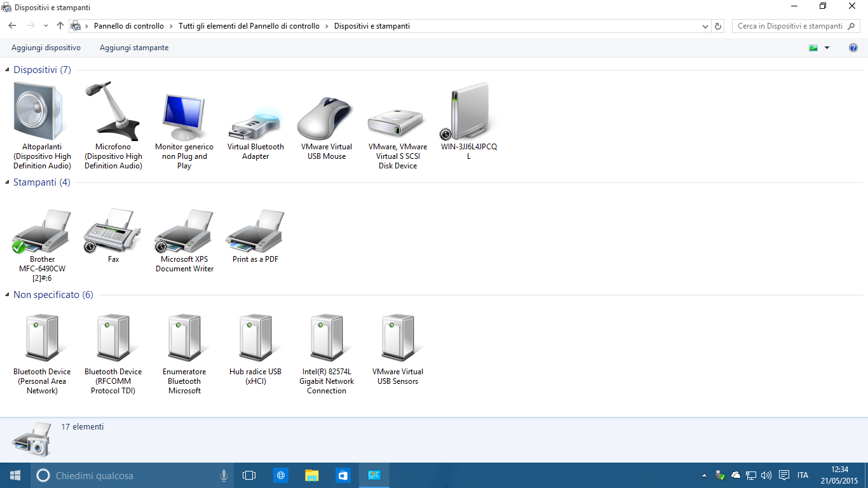Open the volume tray icon
Image resolution: width=868 pixels, height=488 pixels.
tap(766, 475)
